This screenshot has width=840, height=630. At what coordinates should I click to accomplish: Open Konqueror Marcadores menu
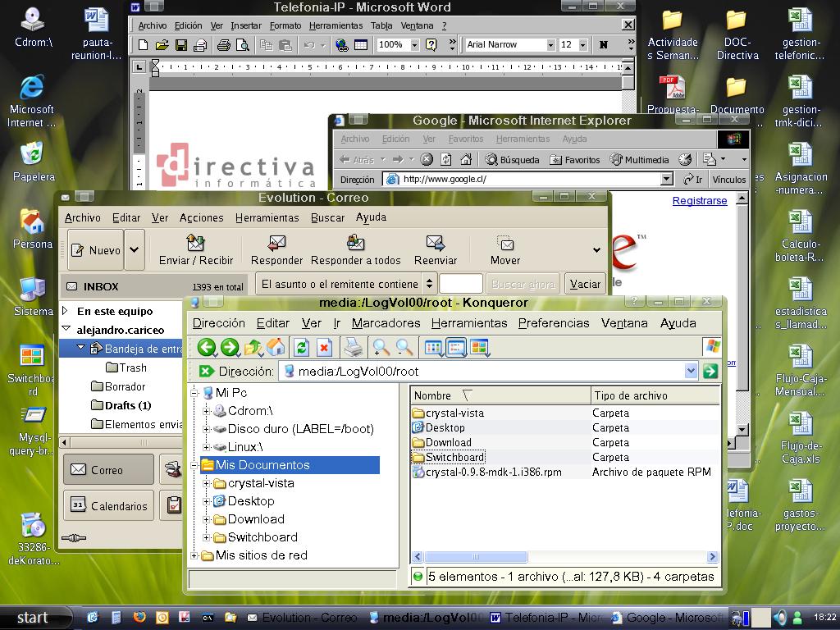point(386,323)
